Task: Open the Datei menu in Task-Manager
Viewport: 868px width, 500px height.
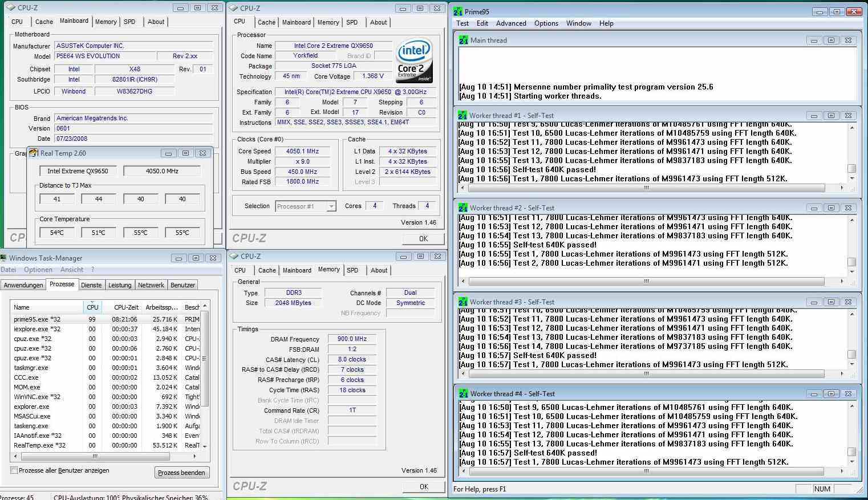Action: point(9,270)
